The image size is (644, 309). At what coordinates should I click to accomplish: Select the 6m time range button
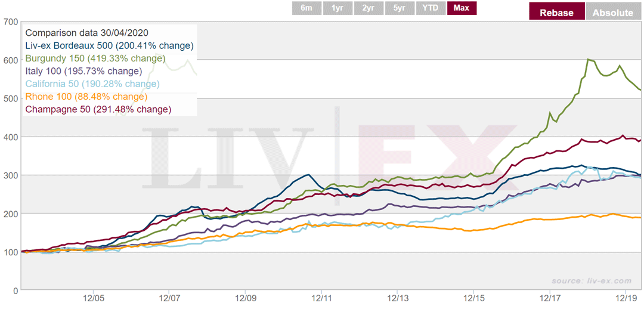tap(306, 8)
